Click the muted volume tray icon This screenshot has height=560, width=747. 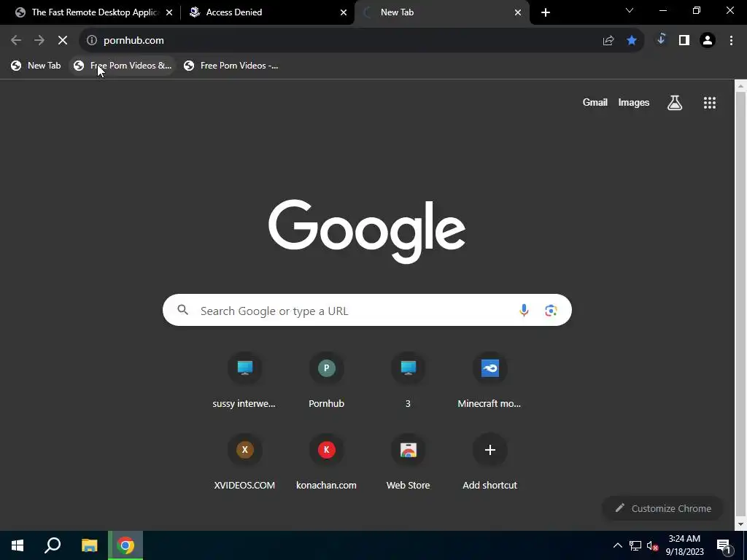652,545
